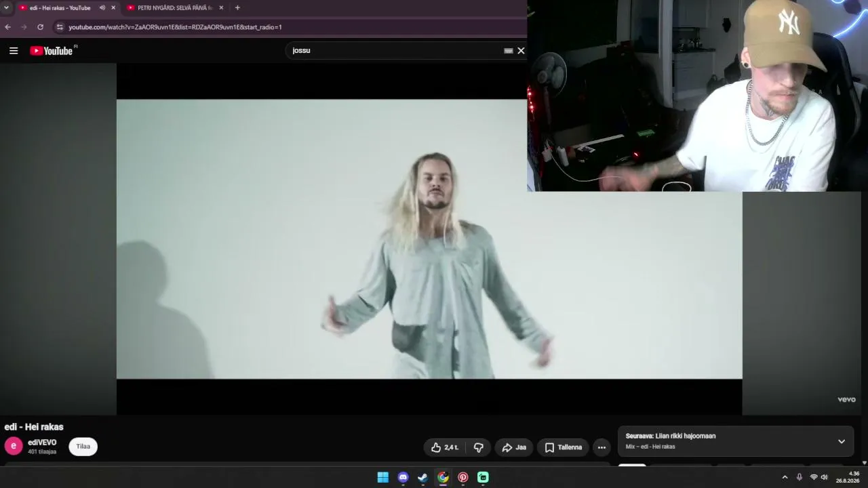Switch to the 'edi - Hei rakas' tab
Image resolution: width=868 pixels, height=488 pixels.
(x=60, y=8)
